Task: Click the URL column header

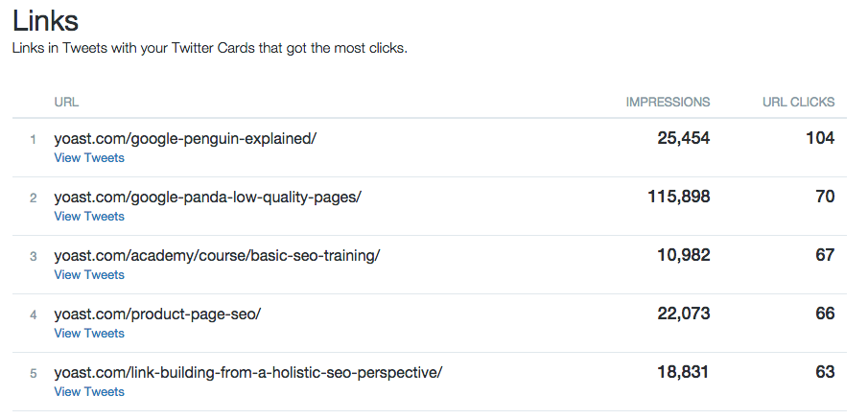Action: (66, 103)
